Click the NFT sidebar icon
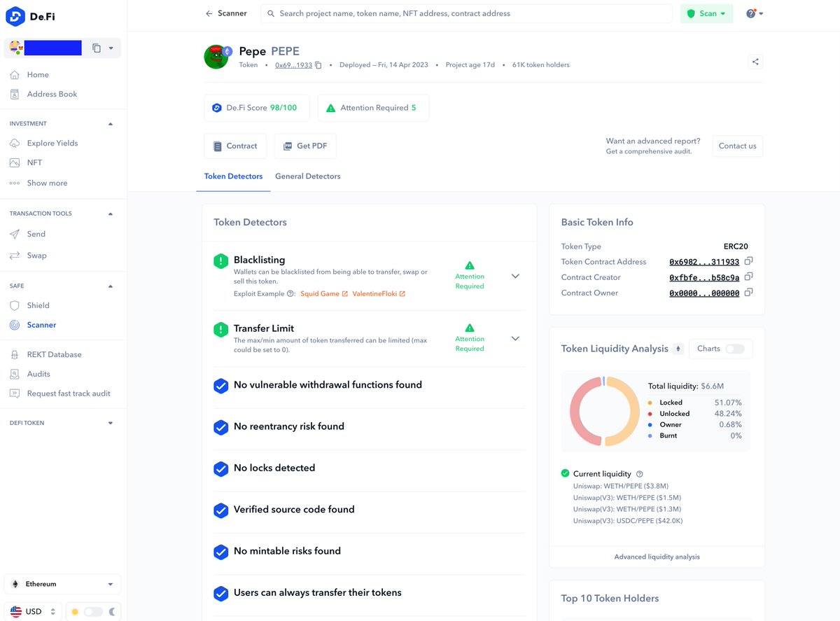 (x=15, y=162)
